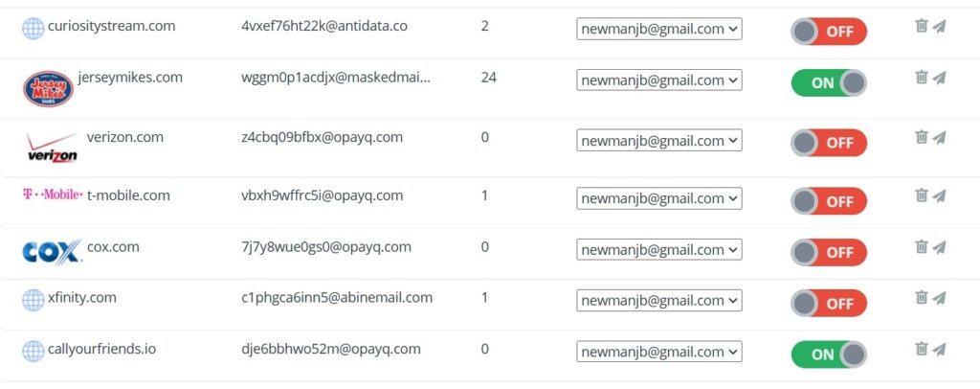Enable the verizon.com email toggle
The image size is (980, 389).
828,143
